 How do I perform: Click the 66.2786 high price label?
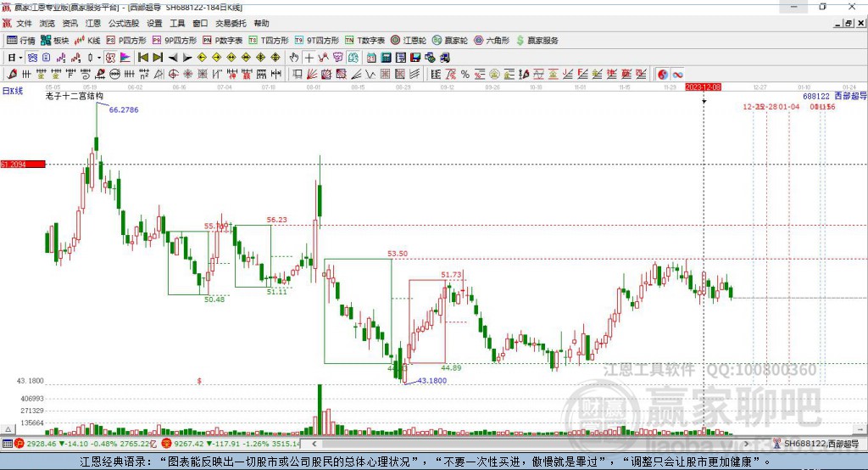click(x=124, y=109)
